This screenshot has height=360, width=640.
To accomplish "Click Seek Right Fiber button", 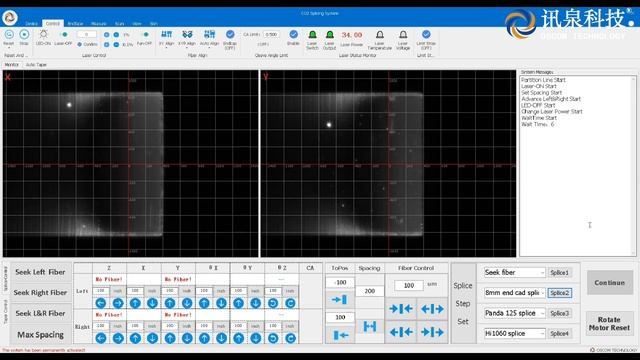I will pos(40,293).
